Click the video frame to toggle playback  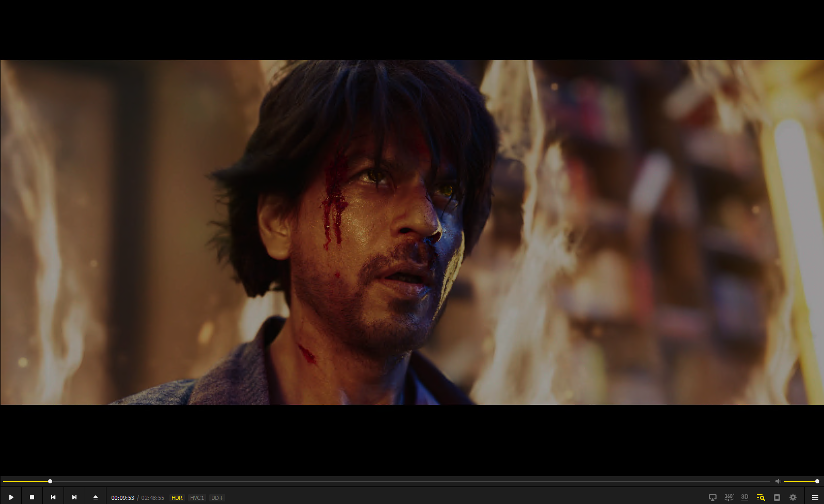(412, 232)
